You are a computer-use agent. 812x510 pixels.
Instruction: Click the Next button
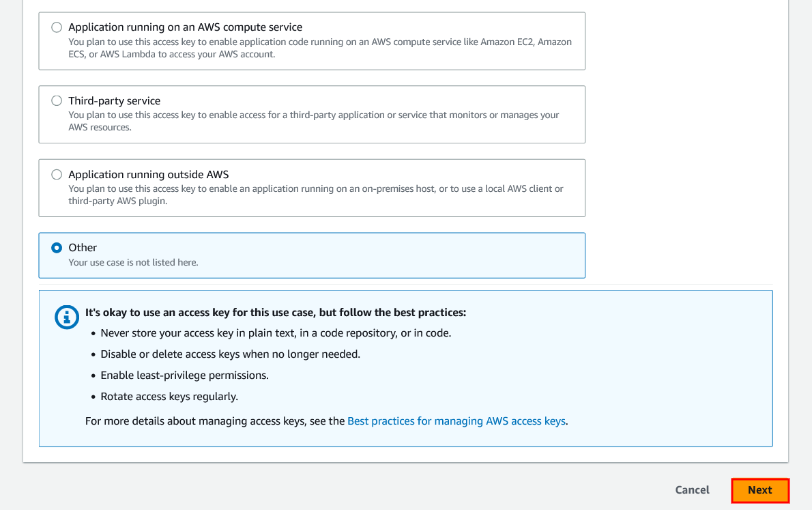[759, 490]
